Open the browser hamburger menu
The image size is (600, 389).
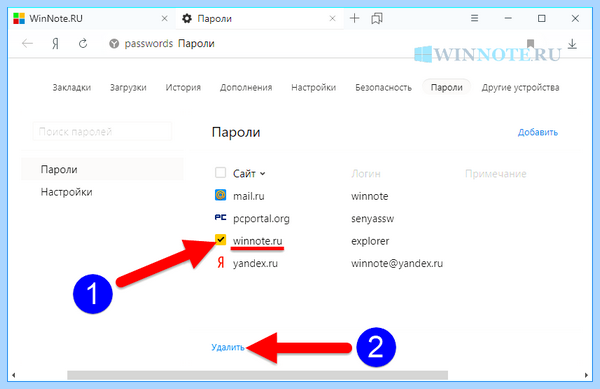[474, 18]
